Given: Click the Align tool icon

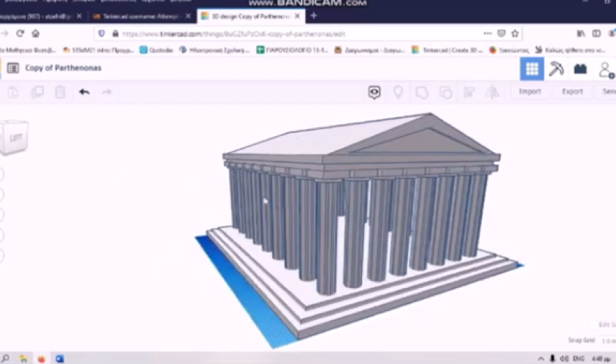Looking at the screenshot, I should coord(469,92).
